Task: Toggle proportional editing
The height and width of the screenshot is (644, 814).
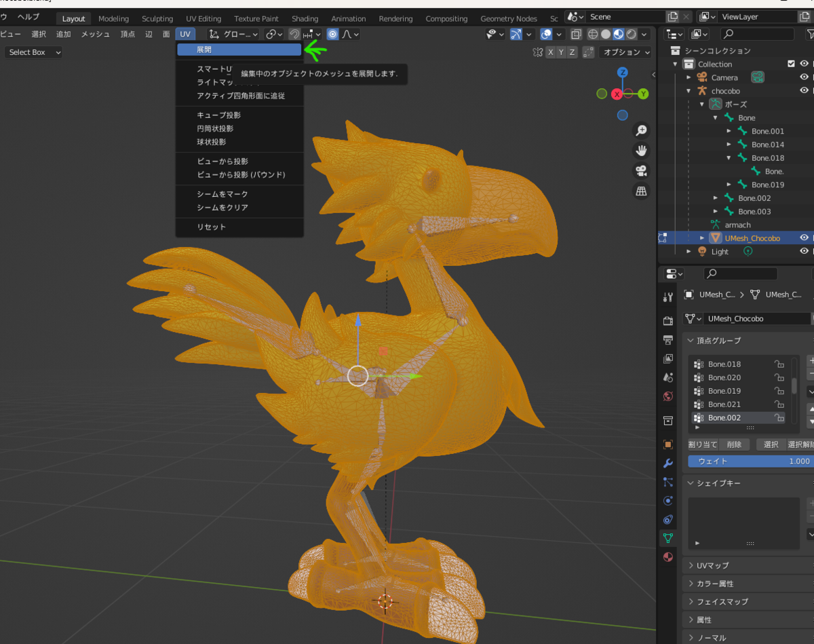Action: [x=332, y=34]
